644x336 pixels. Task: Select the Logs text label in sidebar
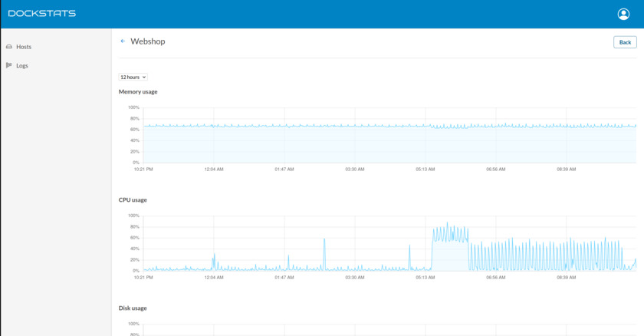tap(22, 65)
